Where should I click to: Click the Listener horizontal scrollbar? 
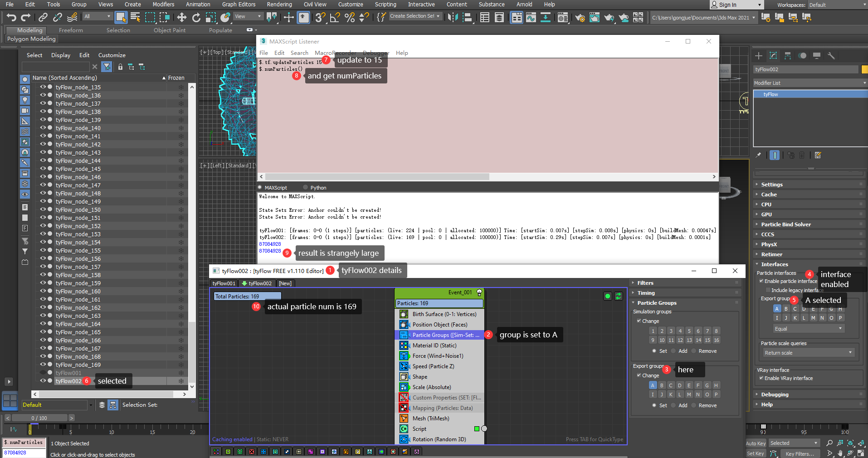pyautogui.click(x=377, y=177)
